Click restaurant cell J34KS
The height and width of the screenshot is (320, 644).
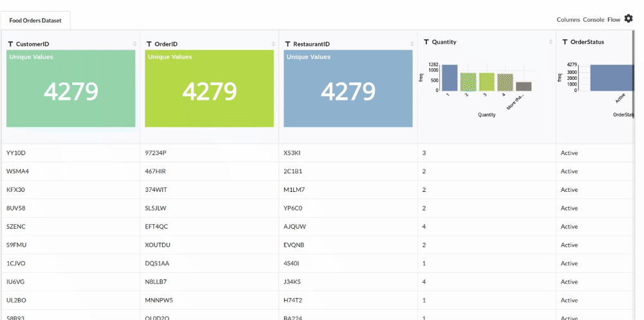click(292, 282)
